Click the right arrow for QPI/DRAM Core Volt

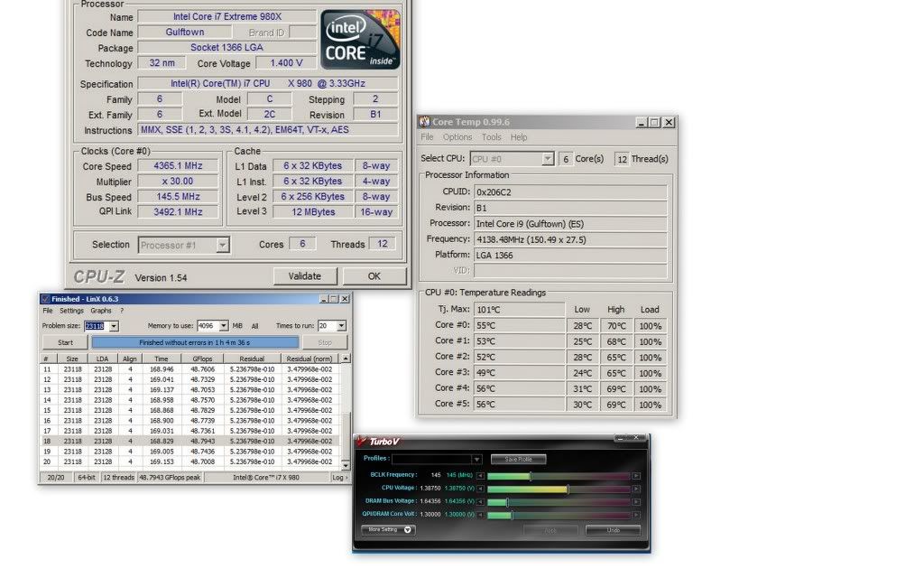pyautogui.click(x=636, y=515)
